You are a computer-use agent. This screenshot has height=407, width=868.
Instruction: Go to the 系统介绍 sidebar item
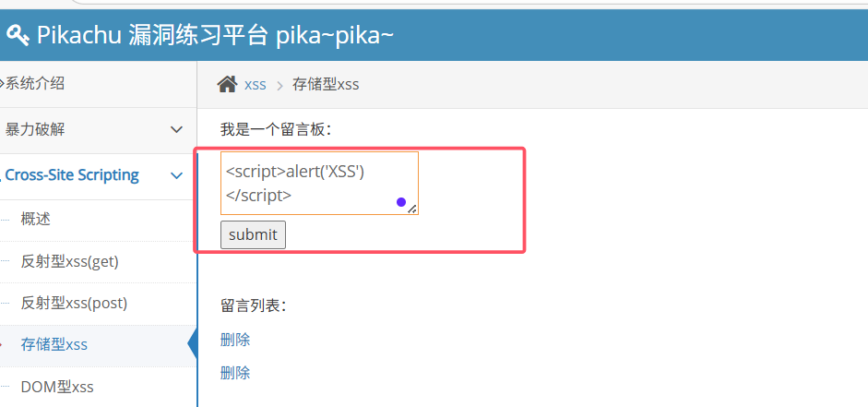click(34, 84)
